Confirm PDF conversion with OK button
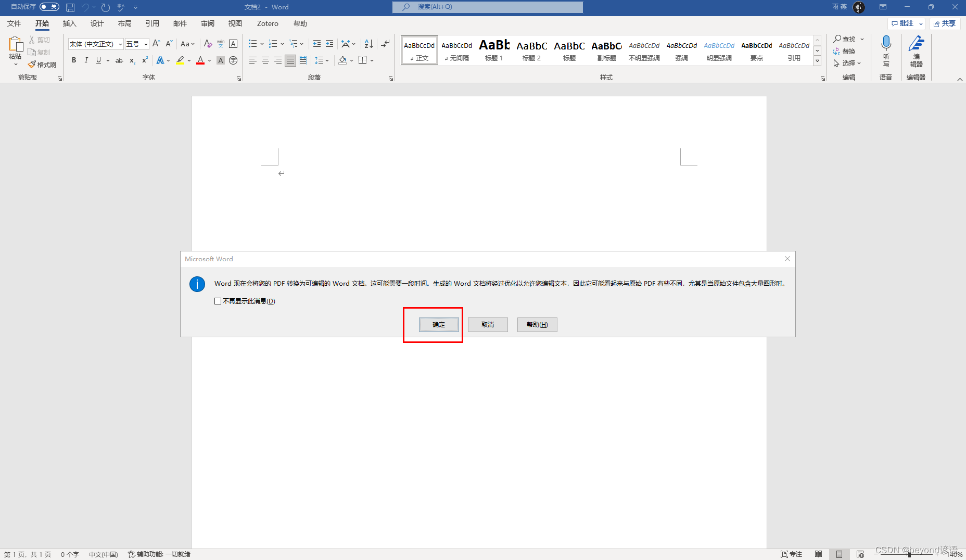Viewport: 966px width, 560px height. click(439, 325)
